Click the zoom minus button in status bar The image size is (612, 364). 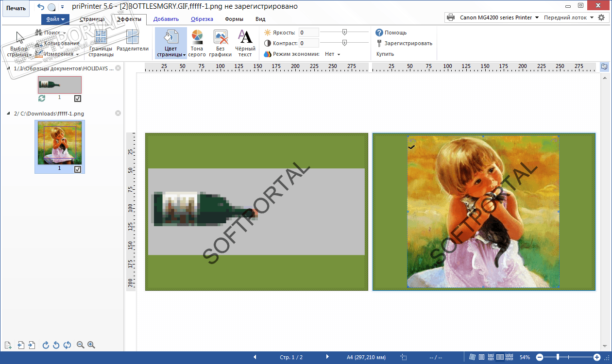click(x=539, y=357)
